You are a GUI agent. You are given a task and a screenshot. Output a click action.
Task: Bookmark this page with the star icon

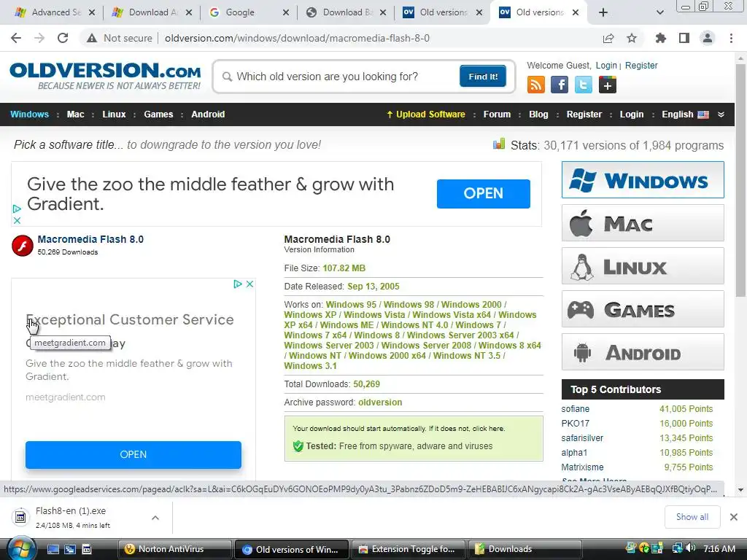coord(632,38)
